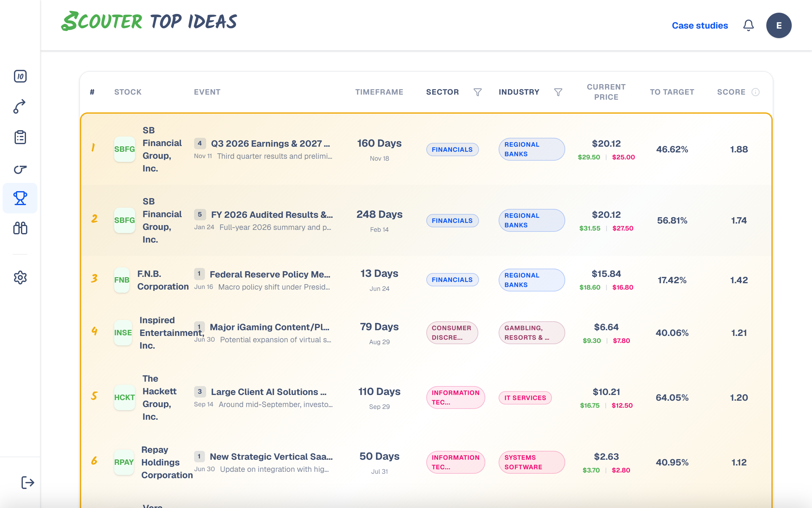This screenshot has height=508, width=812.
Task: Open the user avatar E menu
Action: [x=779, y=25]
